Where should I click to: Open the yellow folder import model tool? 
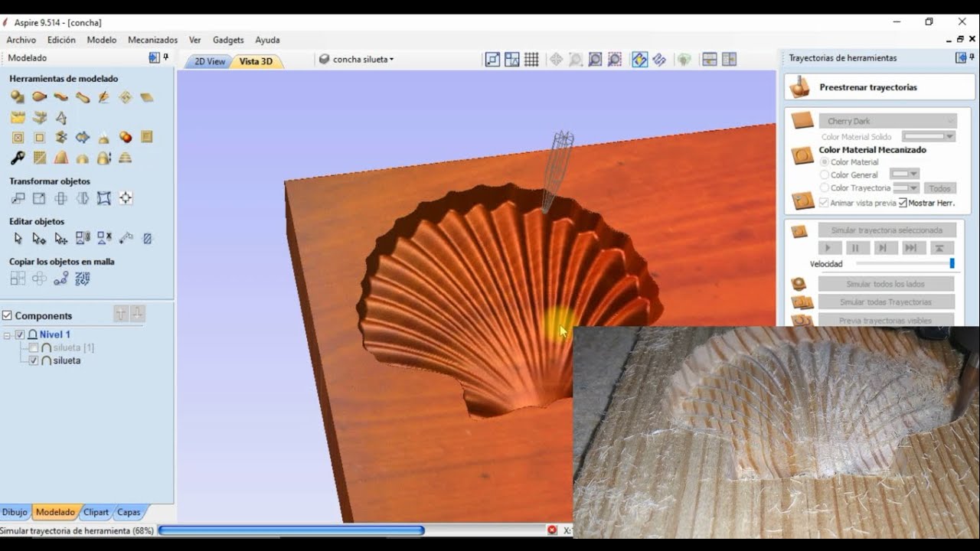click(x=18, y=118)
